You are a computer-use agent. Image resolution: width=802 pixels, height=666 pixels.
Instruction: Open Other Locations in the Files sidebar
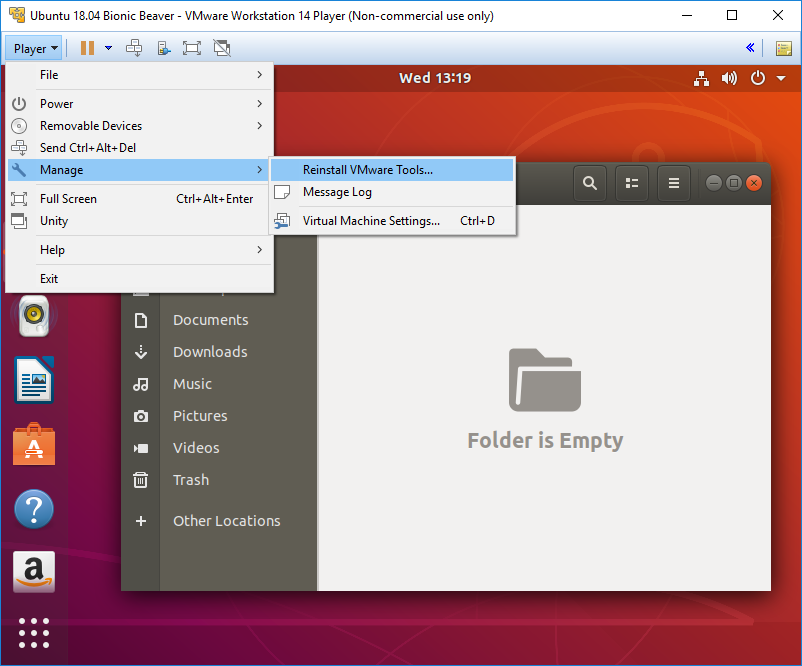tap(219, 521)
